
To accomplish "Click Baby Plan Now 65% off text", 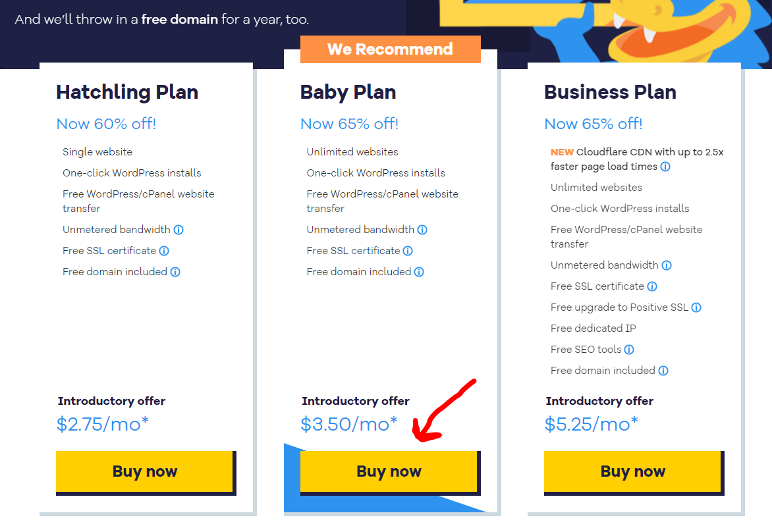I will click(349, 124).
